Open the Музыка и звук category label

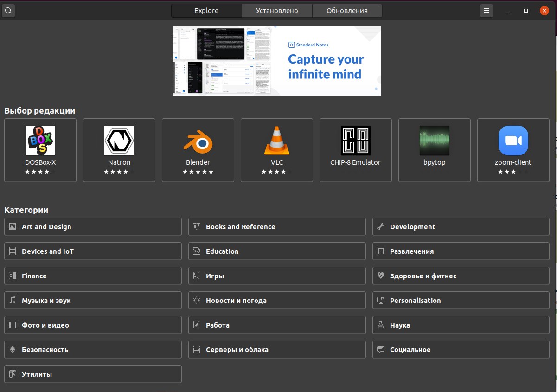[x=46, y=301]
